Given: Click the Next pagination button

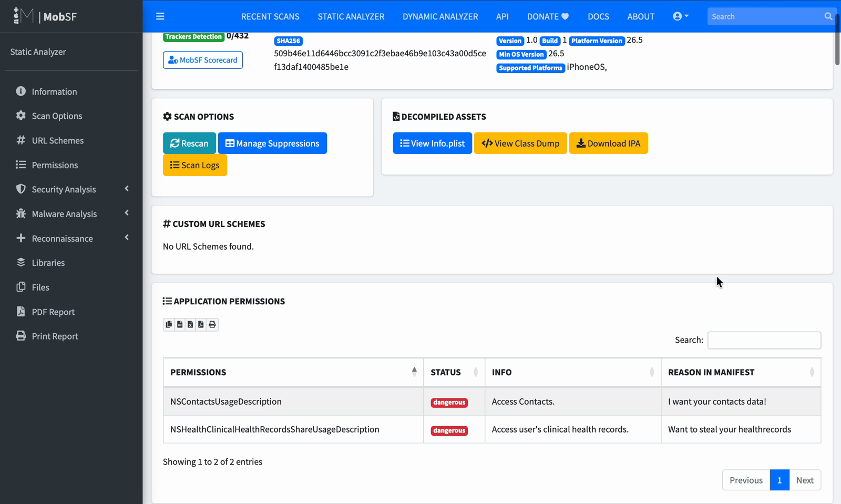Looking at the screenshot, I should [805, 480].
